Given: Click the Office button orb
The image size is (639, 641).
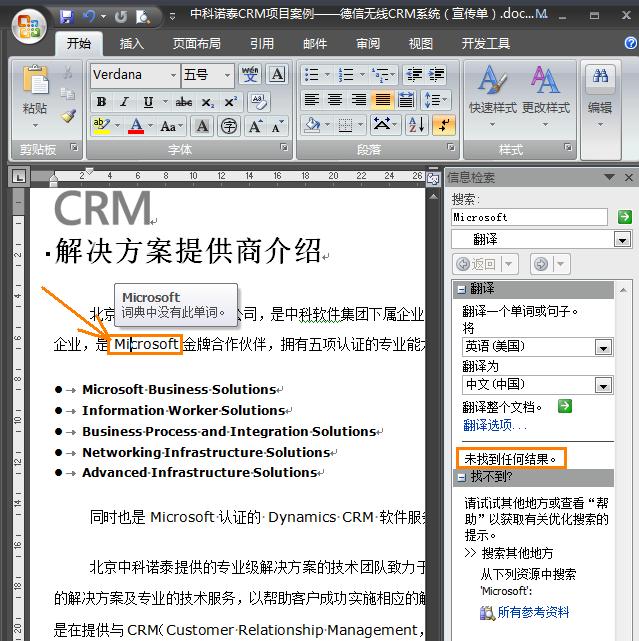Looking at the screenshot, I should click(x=29, y=26).
